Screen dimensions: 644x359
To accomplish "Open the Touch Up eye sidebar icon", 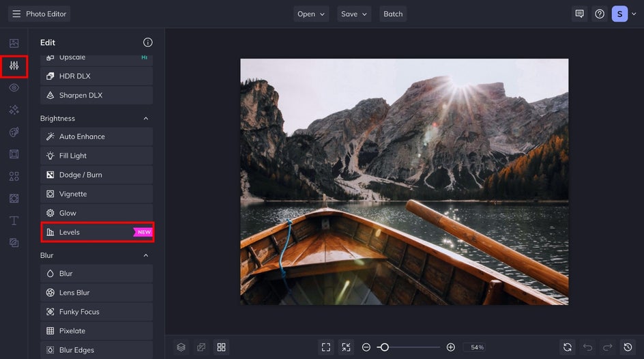I will [x=14, y=87].
